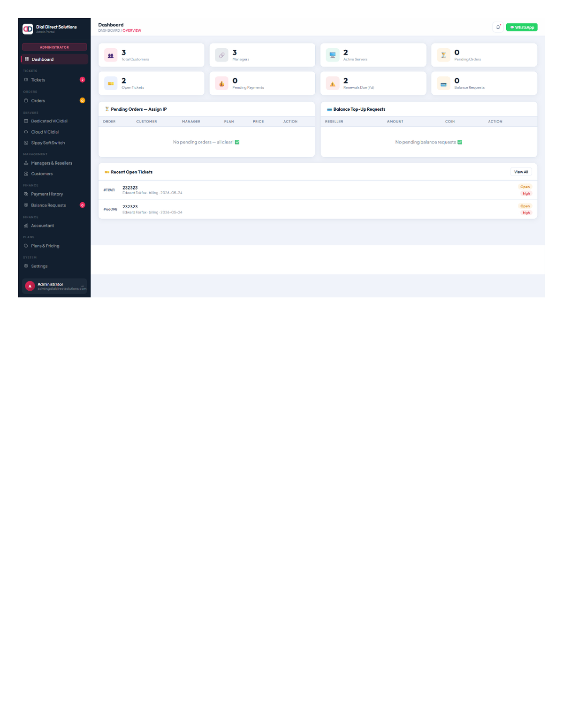
Task: Open ticket #11961
Action: 318,190
